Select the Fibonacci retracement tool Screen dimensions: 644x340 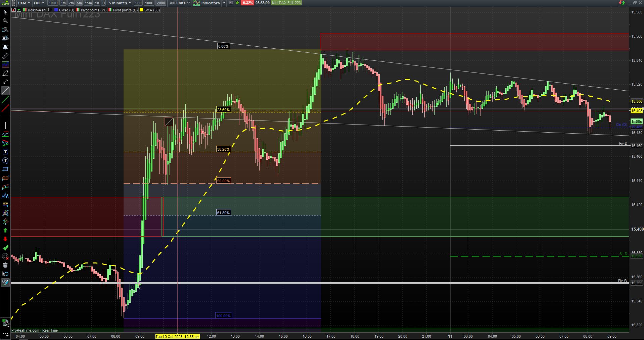[x=5, y=204]
